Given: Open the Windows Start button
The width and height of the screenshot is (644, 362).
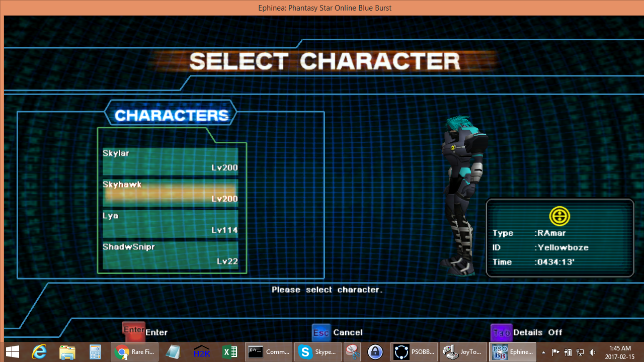Looking at the screenshot, I should (13, 352).
